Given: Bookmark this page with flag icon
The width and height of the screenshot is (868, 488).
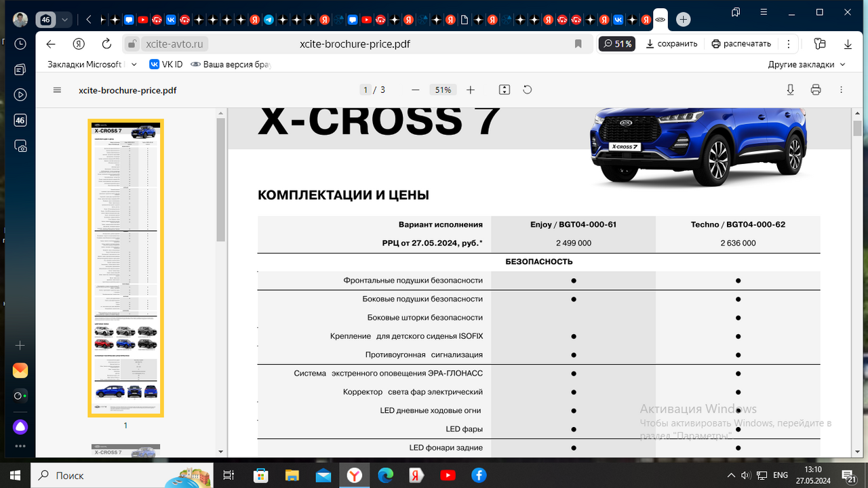Looking at the screenshot, I should coord(578,44).
